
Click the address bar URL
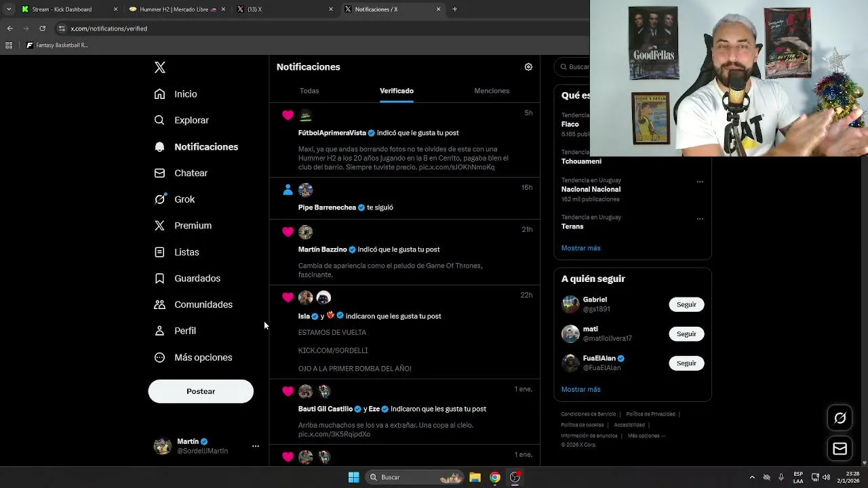pos(108,28)
